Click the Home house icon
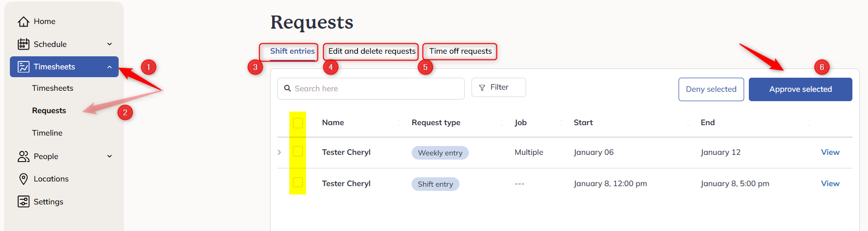Screen dimensions: 868x231 pos(23,21)
